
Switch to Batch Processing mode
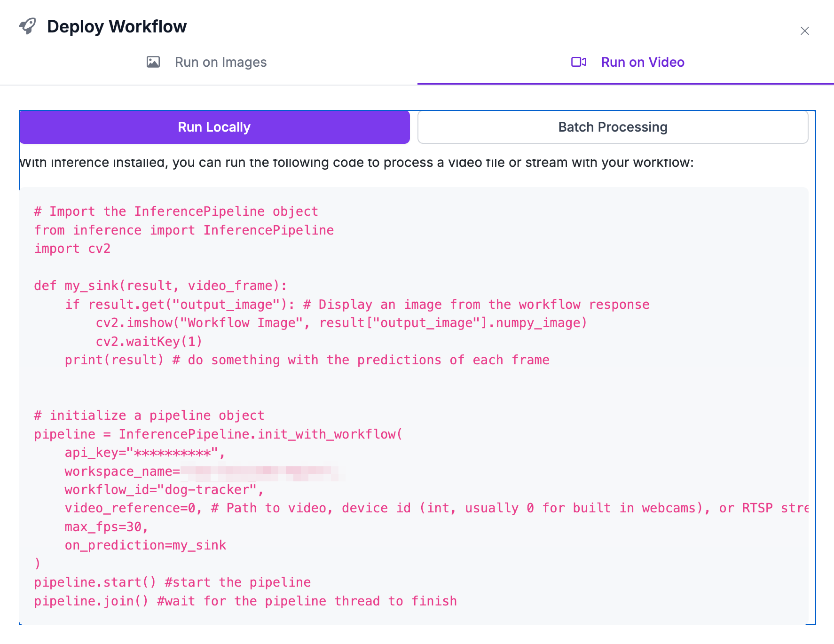point(613,127)
